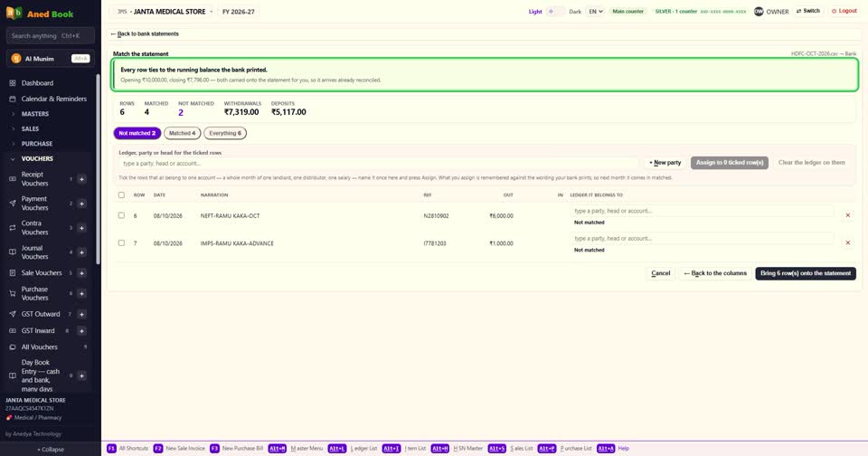Focus ledger field for row 6
This screenshot has height=456, width=868.
pos(702,211)
